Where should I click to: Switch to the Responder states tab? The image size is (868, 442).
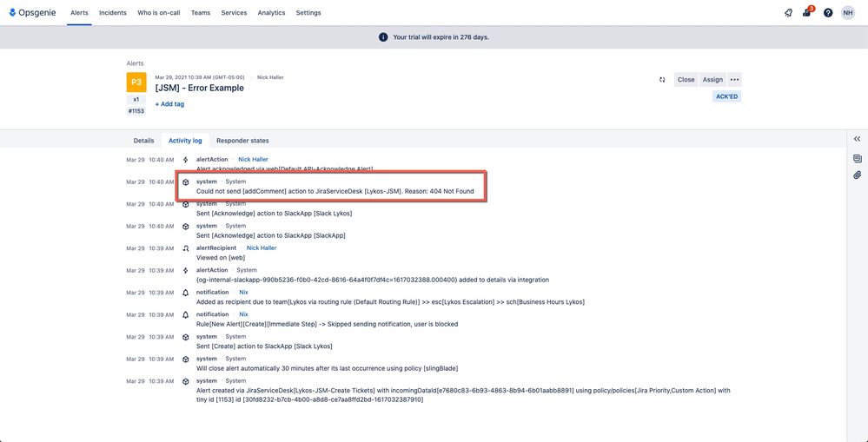pyautogui.click(x=242, y=141)
